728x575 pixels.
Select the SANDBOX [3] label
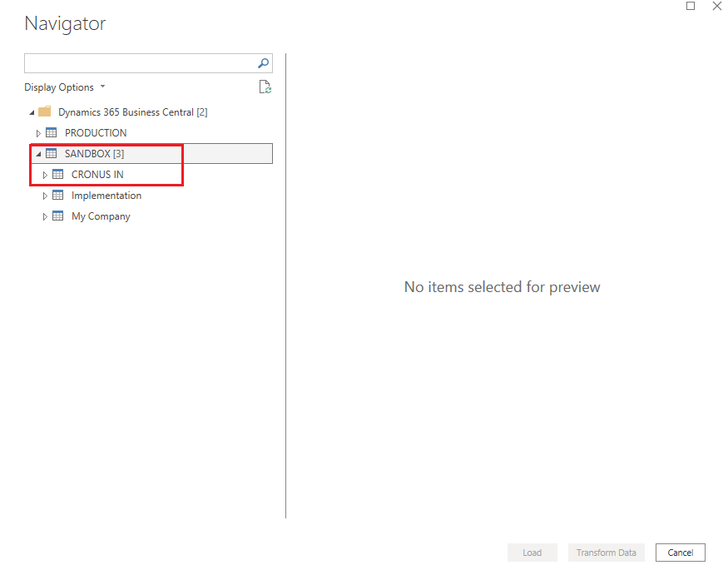coord(94,154)
